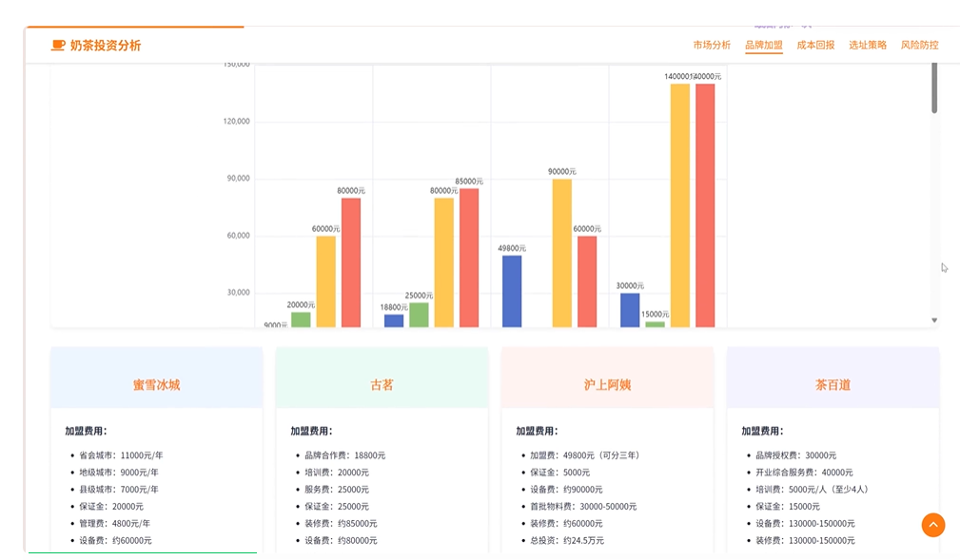This screenshot has width=960, height=560.
Task: Open the 市场分析 navigation tab
Action: [x=712, y=46]
